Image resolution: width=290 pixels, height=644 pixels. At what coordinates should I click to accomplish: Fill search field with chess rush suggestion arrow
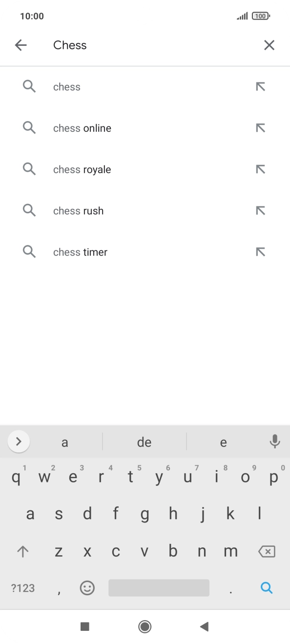[261, 210]
